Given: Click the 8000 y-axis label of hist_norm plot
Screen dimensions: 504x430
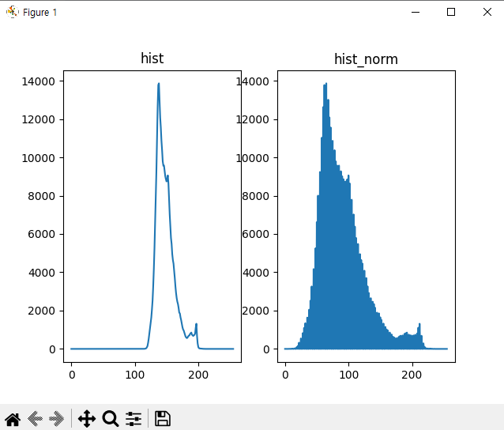Looking at the screenshot, I should point(255,196).
